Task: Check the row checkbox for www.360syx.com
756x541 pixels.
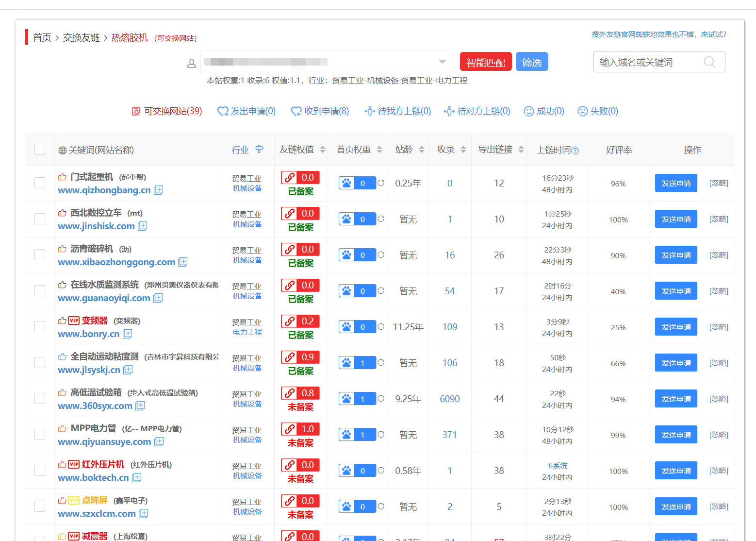Action: click(x=39, y=398)
